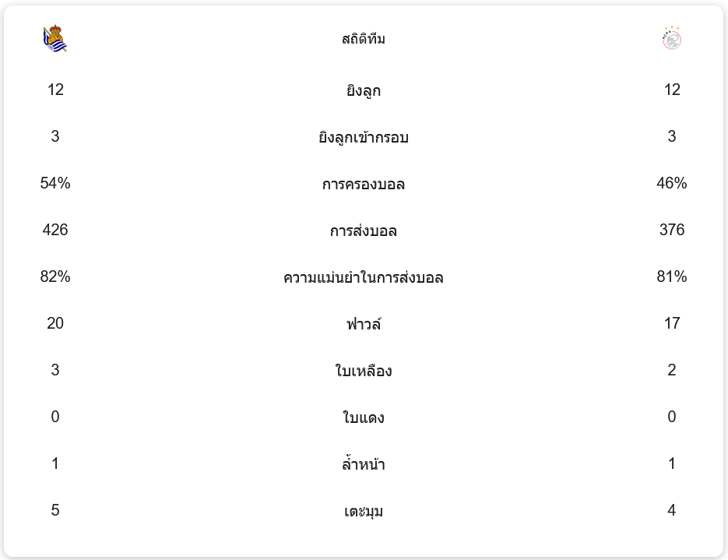Click the เตะมุม stat label
Screen dimensions: 728x560
pyautogui.click(x=364, y=511)
